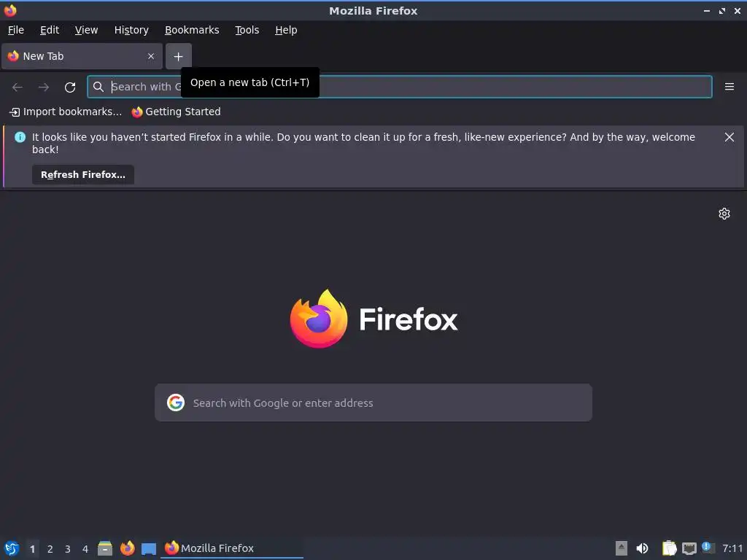The height and width of the screenshot is (560, 747).
Task: Launch the file manager from taskbar
Action: click(105, 548)
